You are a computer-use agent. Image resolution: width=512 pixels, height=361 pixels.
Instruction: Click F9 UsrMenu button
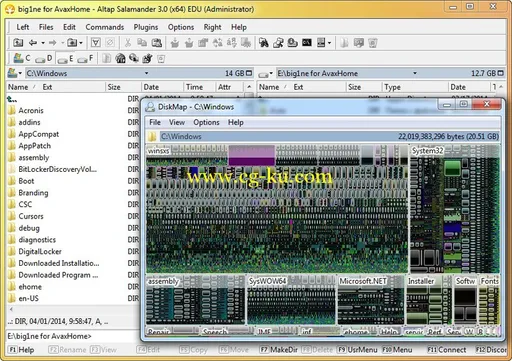357,350
